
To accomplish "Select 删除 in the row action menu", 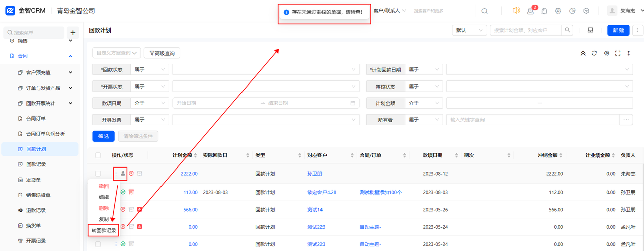I will point(104,208).
